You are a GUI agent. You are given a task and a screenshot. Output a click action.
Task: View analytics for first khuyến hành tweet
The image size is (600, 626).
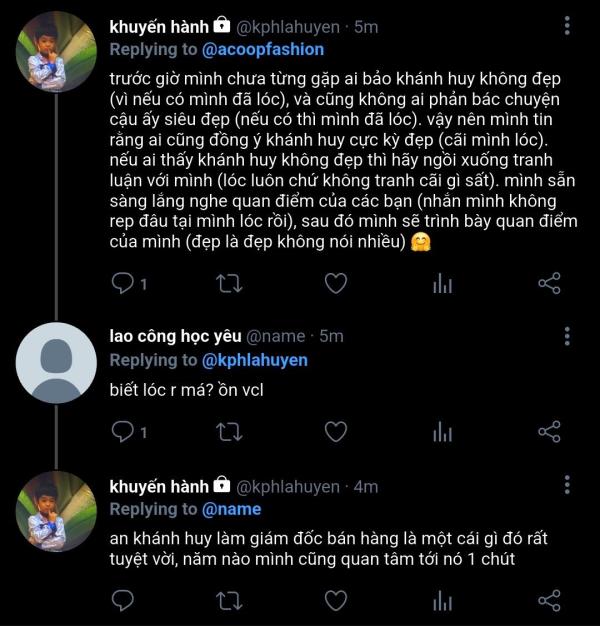click(442, 283)
